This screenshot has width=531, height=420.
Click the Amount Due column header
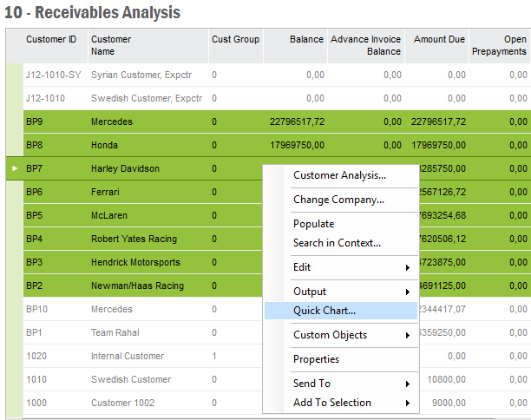[439, 40]
